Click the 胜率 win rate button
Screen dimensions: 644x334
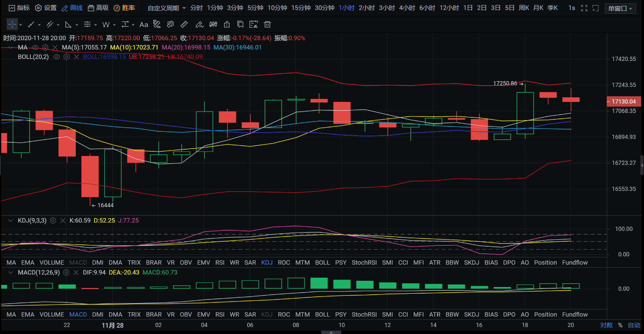pyautogui.click(x=125, y=8)
